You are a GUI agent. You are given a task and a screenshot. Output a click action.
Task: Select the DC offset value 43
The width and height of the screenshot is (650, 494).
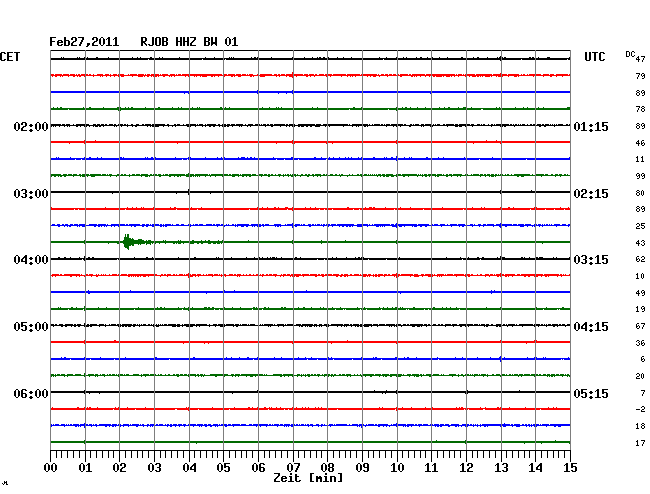[x=640, y=243]
